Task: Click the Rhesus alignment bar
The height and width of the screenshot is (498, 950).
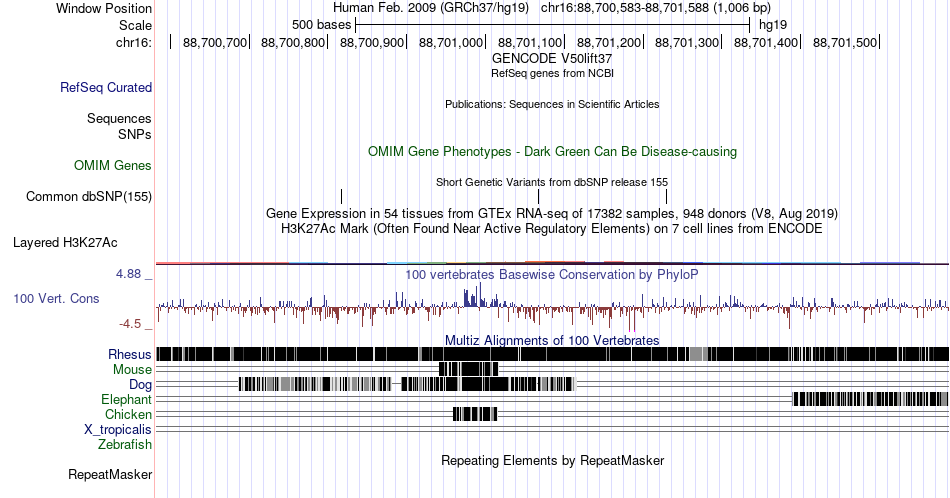Action: pos(553,354)
